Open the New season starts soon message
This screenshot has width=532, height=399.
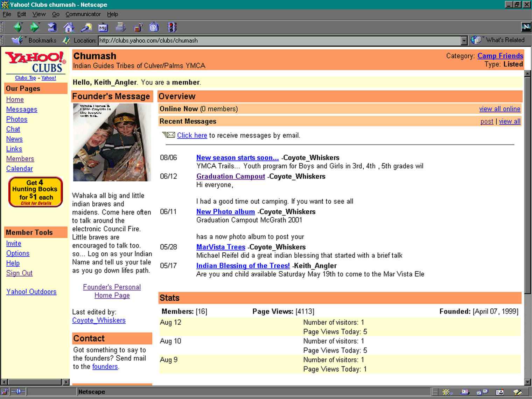(x=237, y=157)
